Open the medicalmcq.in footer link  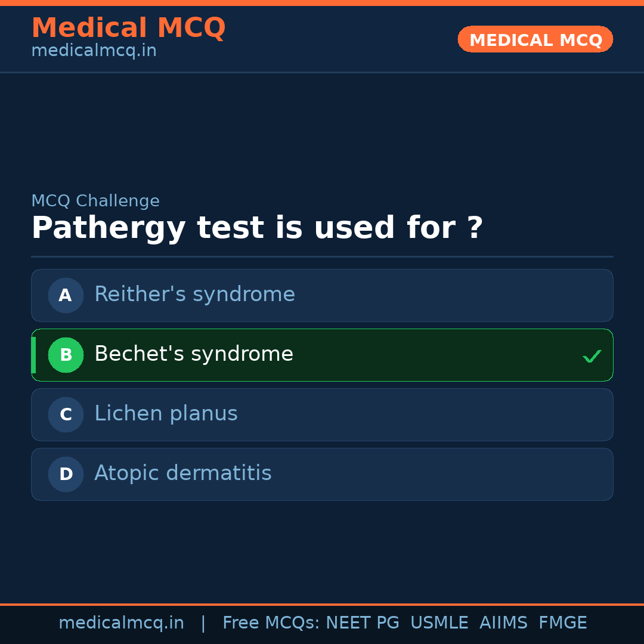(x=121, y=623)
